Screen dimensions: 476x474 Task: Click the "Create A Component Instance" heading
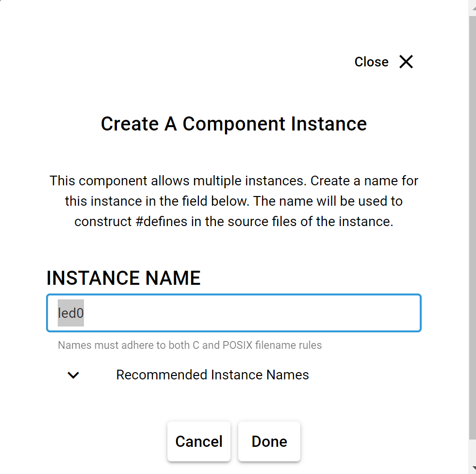234,124
